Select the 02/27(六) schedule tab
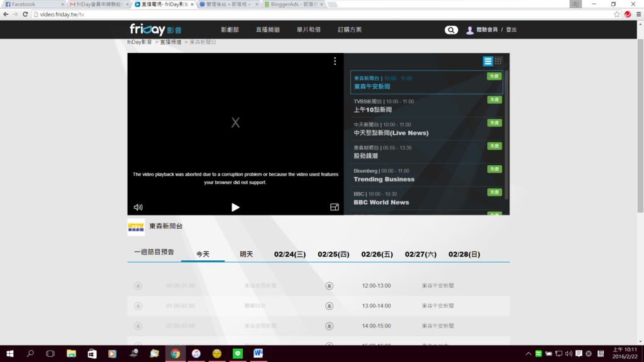The image size is (644, 362). pos(421,255)
